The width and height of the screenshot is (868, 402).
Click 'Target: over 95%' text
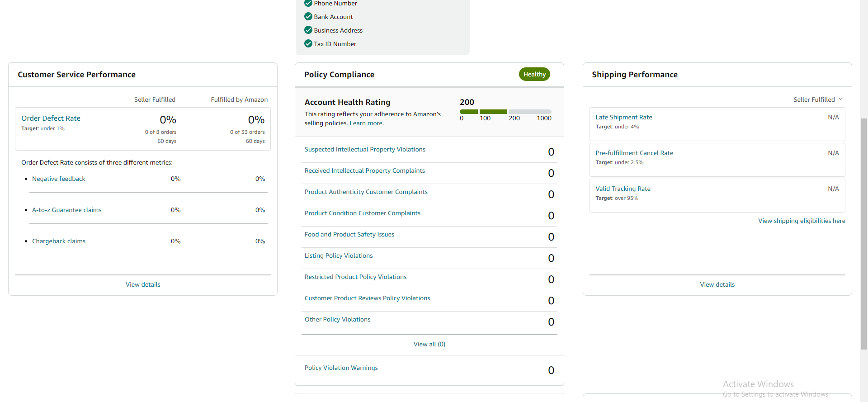617,198
